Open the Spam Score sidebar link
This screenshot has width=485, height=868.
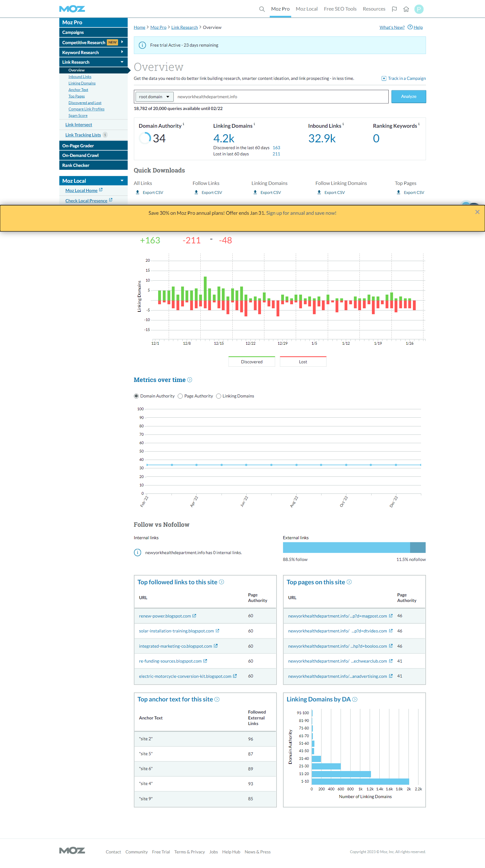[78, 116]
